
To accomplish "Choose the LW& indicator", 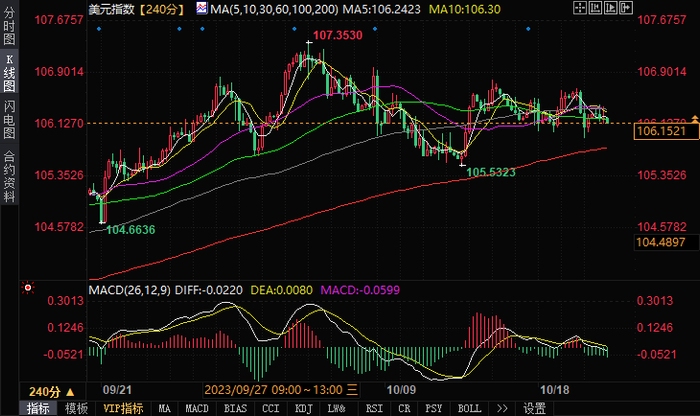I will point(336,408).
